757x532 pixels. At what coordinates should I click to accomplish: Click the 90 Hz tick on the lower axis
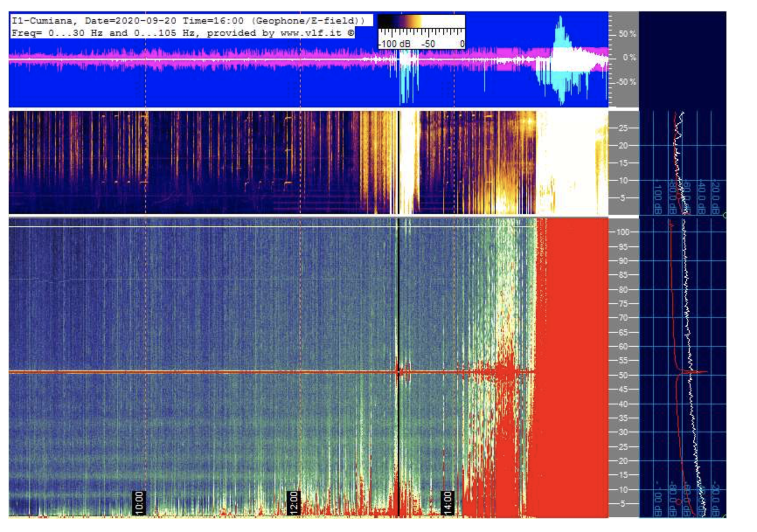(x=622, y=261)
